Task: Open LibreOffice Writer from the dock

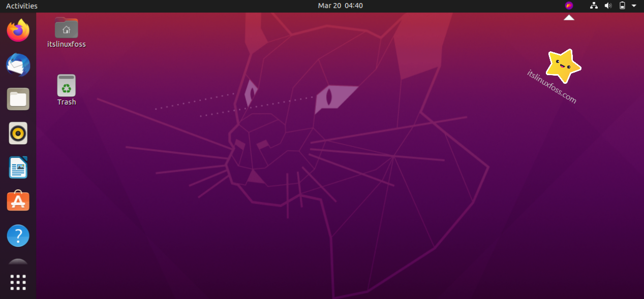Action: [x=18, y=168]
